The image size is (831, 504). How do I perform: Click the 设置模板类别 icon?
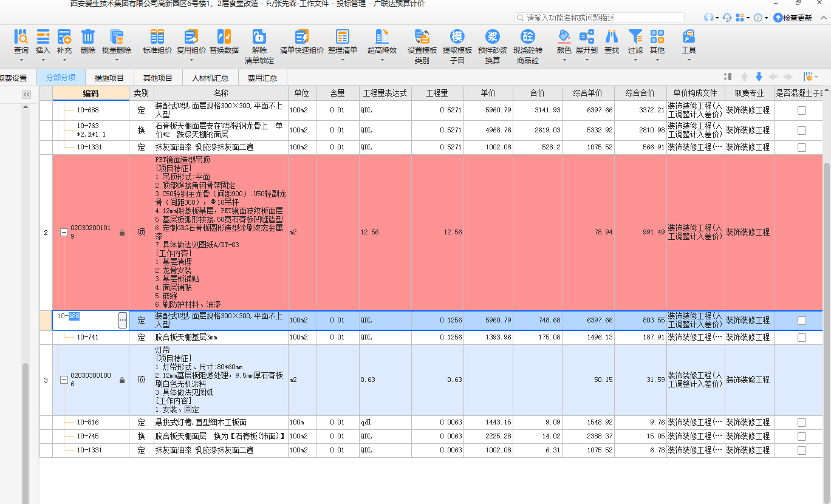[422, 36]
